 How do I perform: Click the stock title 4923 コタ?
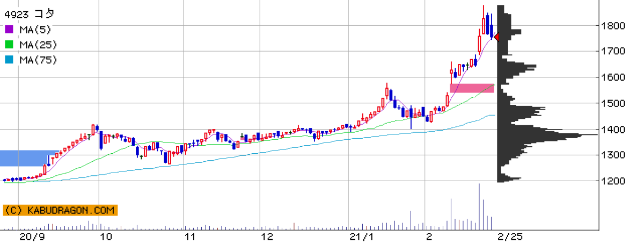(30, 13)
